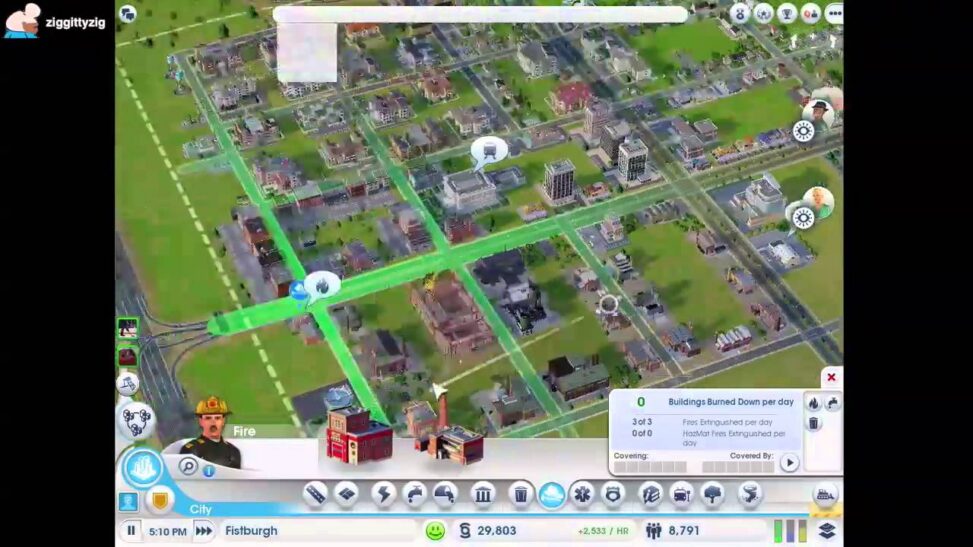
Task: Open the Power utilities menu
Action: click(383, 494)
